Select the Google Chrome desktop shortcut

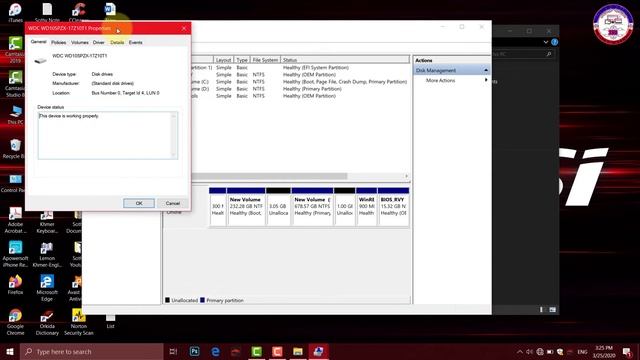(x=15, y=322)
